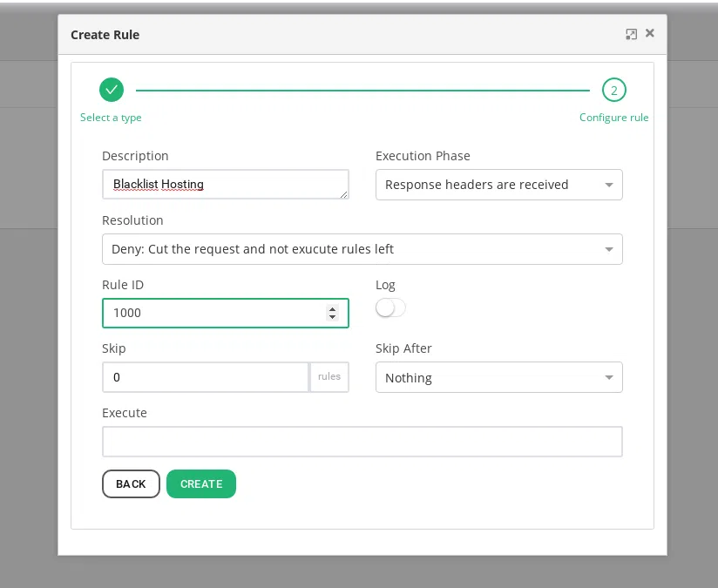The image size is (718, 588).
Task: Click the 'rules' suffix beside Skip
Action: tap(329, 377)
